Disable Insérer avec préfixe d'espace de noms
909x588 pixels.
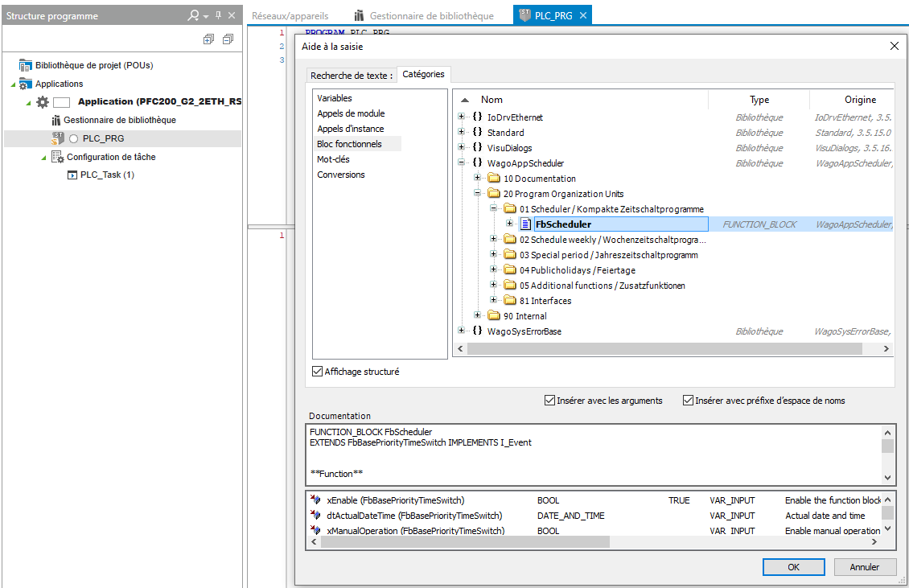pos(688,400)
